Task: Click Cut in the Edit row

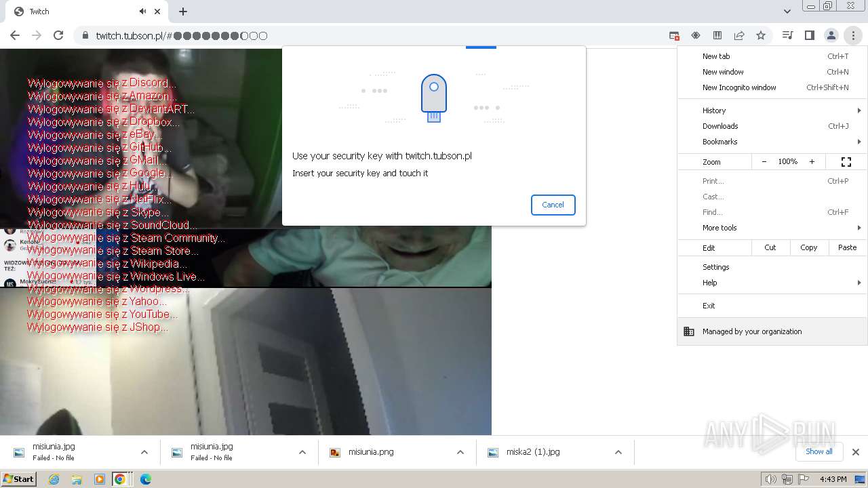Action: (x=770, y=247)
